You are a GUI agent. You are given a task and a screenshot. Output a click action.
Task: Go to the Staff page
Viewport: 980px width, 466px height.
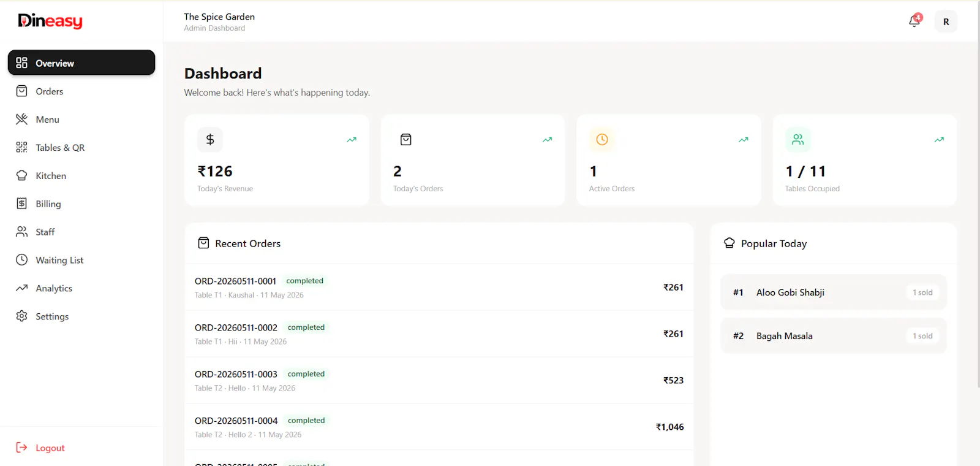(x=81, y=232)
